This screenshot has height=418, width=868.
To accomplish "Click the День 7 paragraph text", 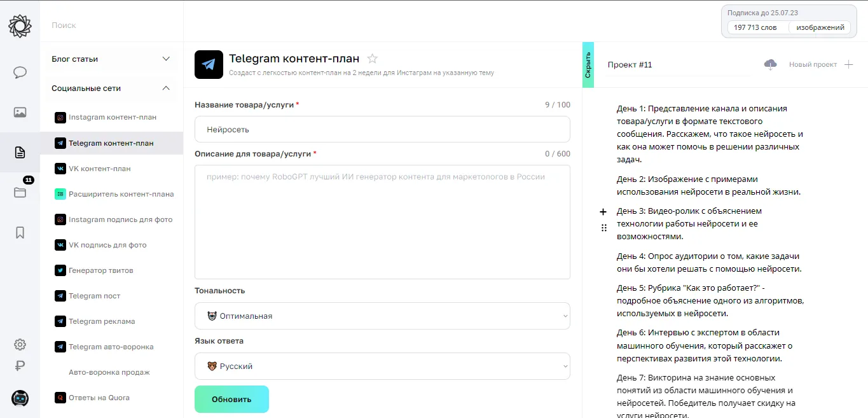I will tap(706, 396).
